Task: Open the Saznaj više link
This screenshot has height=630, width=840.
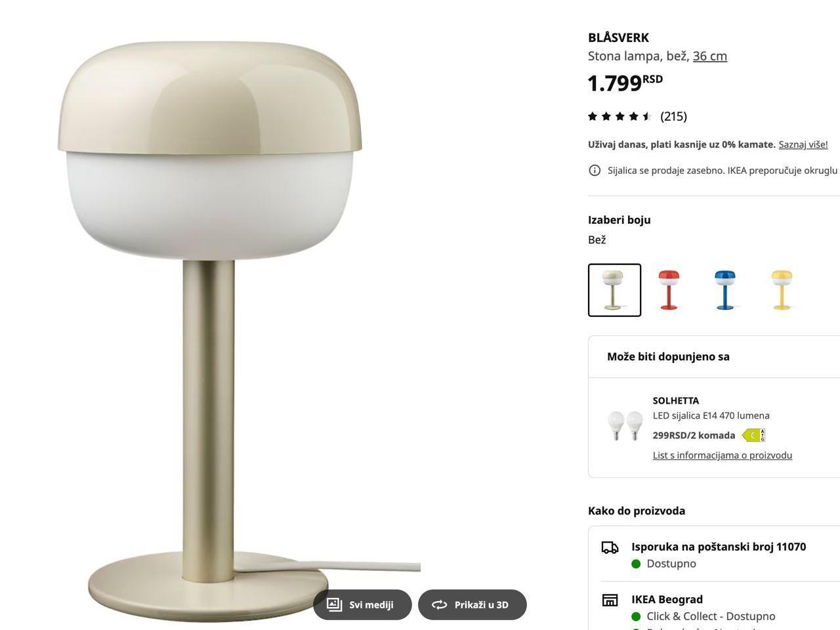Action: [803, 144]
